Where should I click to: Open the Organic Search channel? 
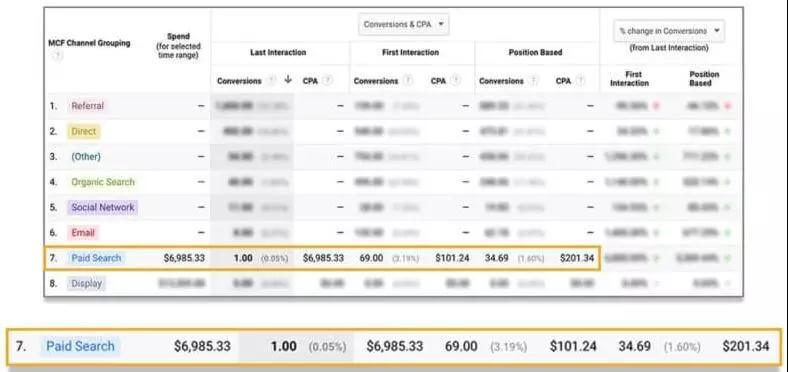[103, 182]
